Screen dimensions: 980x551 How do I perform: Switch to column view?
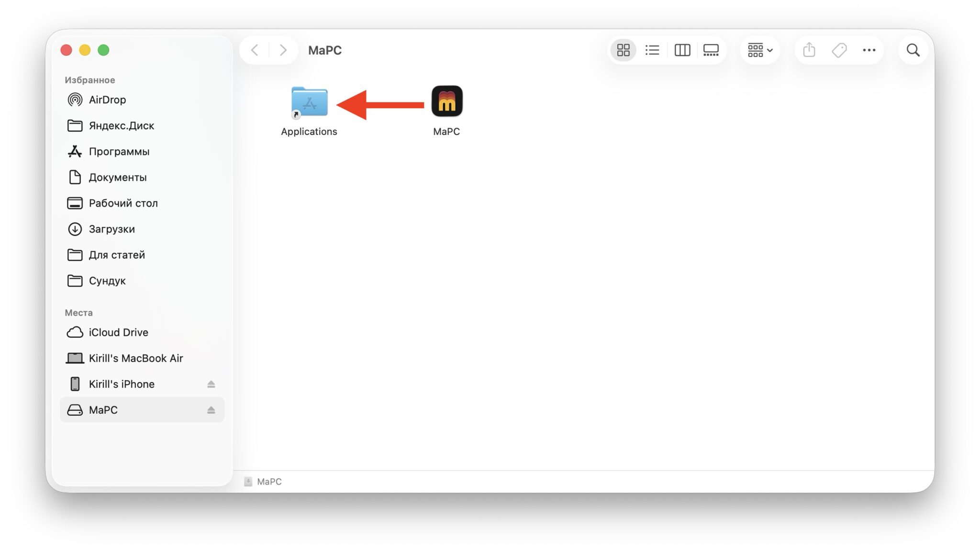(682, 50)
